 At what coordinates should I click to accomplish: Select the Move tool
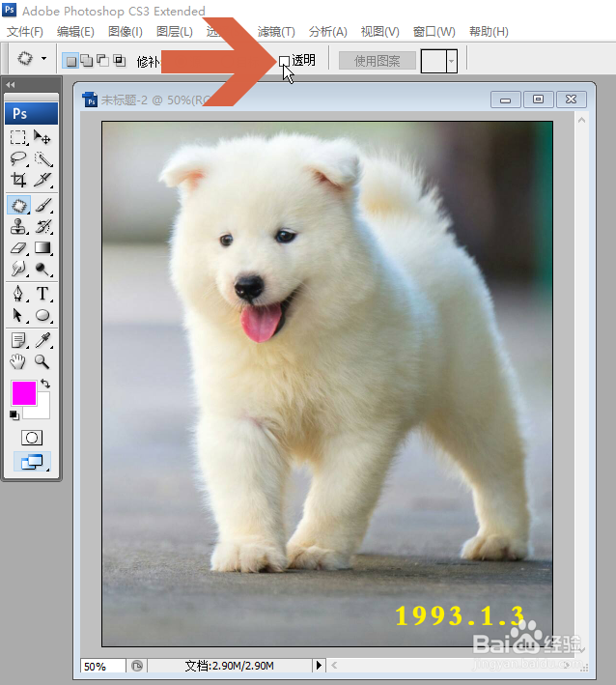(x=42, y=137)
